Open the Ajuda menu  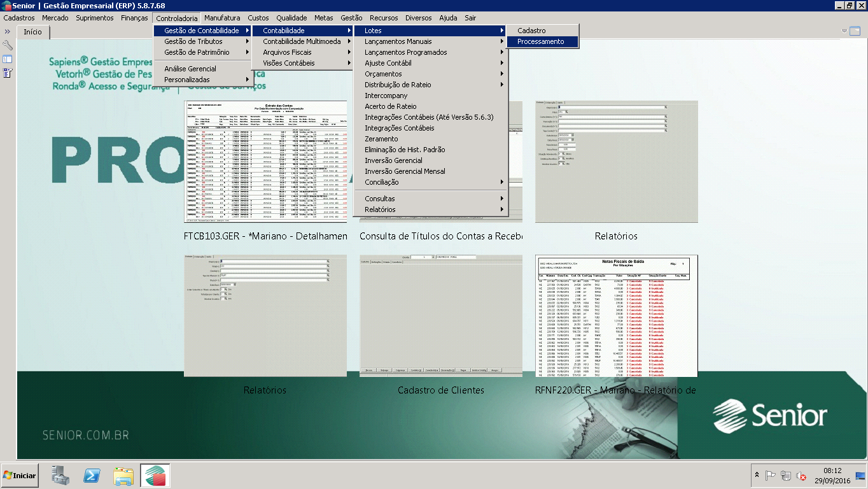click(448, 18)
